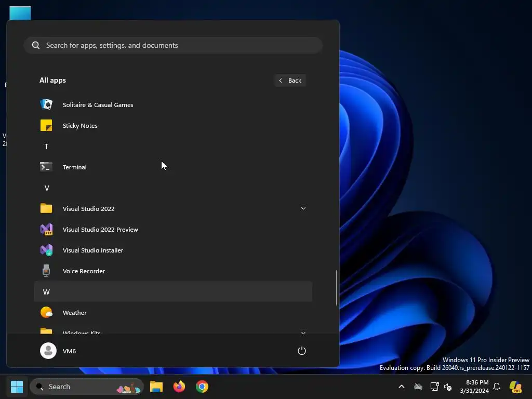Open the Sticky Notes yellow icon
Screen dimensions: 532x399
tap(46, 126)
